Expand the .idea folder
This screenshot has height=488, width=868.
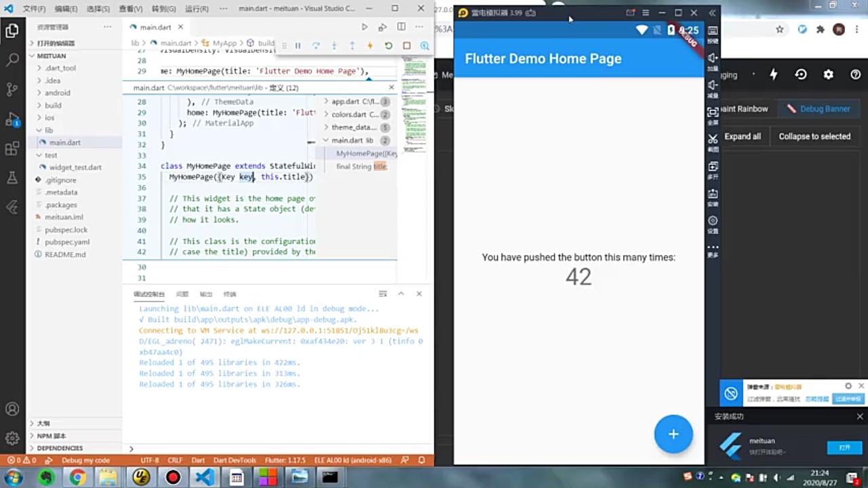[x=74, y=81]
